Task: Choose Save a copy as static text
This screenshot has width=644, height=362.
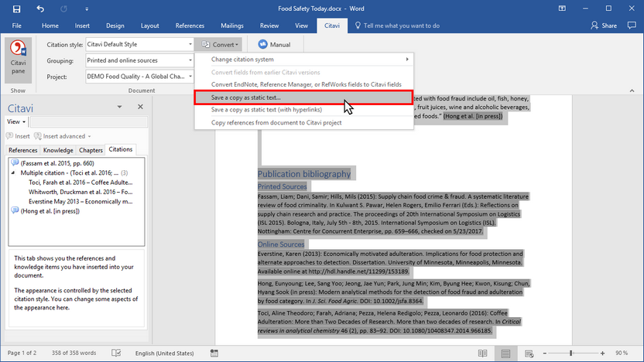Action: point(304,97)
